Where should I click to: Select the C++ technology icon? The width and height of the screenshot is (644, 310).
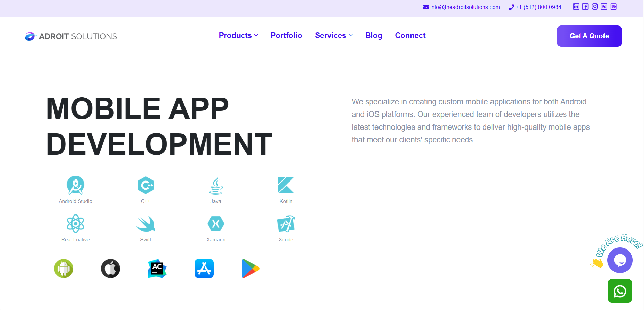point(146,185)
